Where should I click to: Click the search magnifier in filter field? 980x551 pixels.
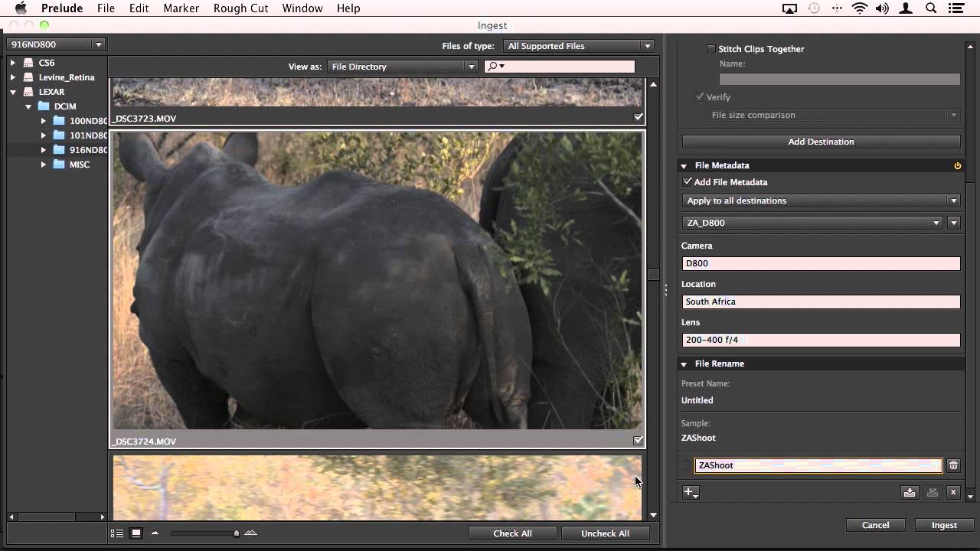point(494,67)
